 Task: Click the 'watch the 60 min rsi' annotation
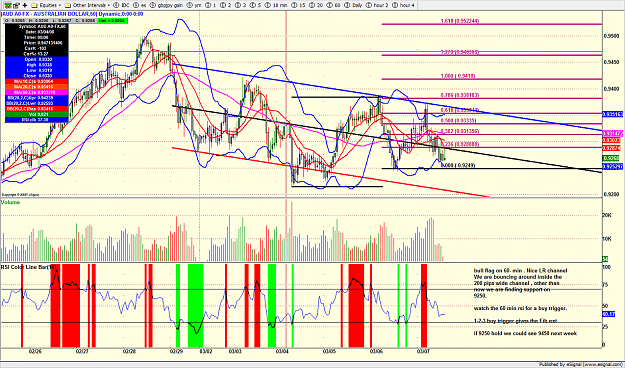click(x=520, y=308)
